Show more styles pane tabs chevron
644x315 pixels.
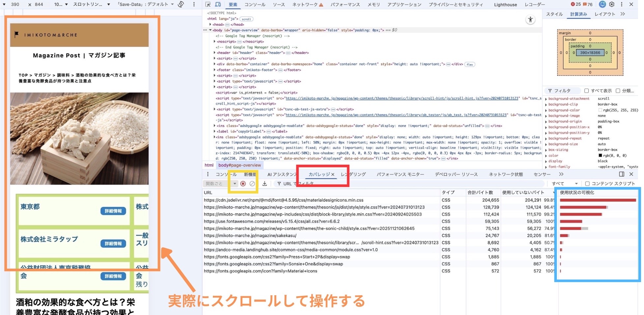point(623,14)
